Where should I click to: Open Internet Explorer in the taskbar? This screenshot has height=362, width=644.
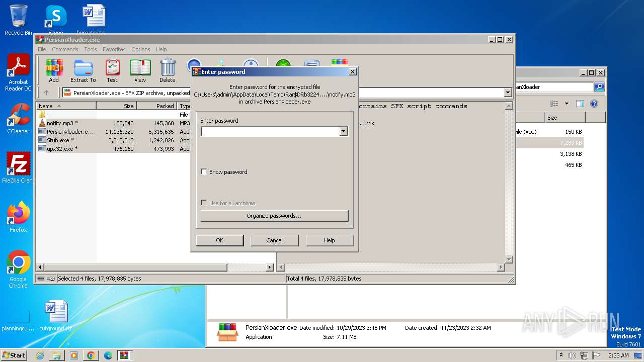[x=40, y=355]
